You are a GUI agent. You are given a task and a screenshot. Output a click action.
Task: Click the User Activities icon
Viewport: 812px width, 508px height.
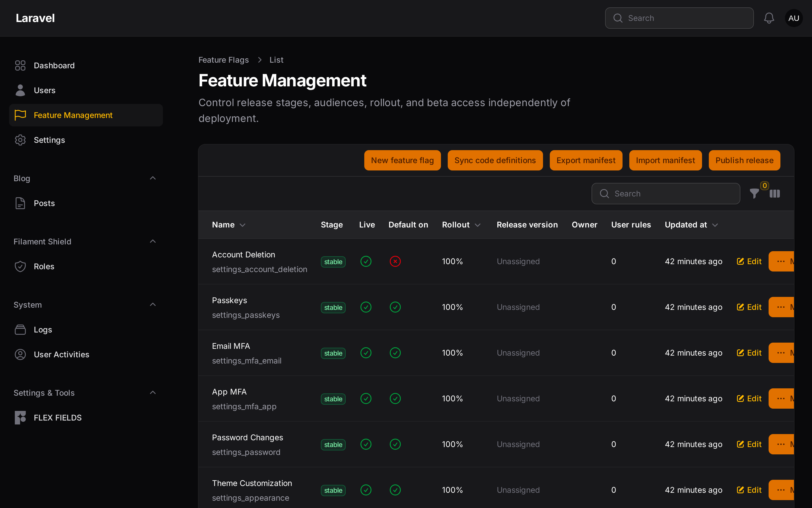coord(20,354)
